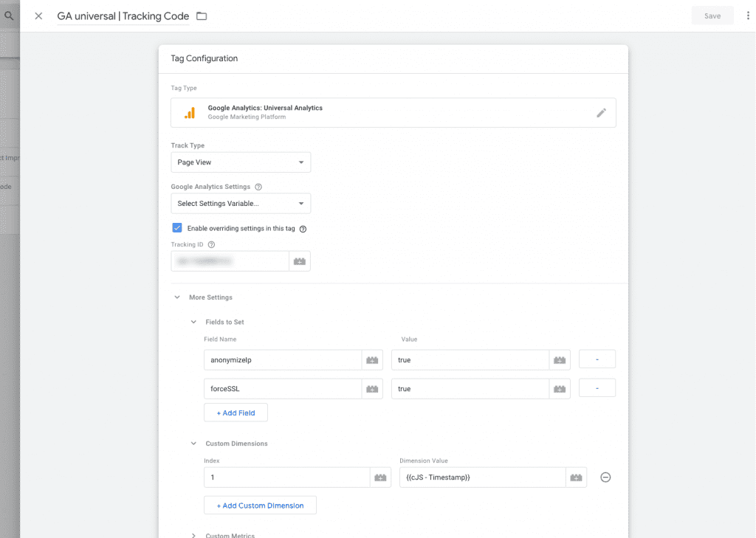756x538 pixels.
Task: Expand the Custom Metrics section
Action: (x=194, y=535)
